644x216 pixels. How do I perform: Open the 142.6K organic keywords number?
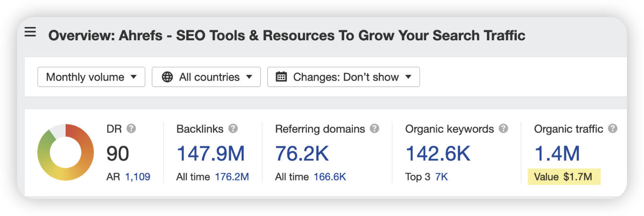pyautogui.click(x=438, y=154)
